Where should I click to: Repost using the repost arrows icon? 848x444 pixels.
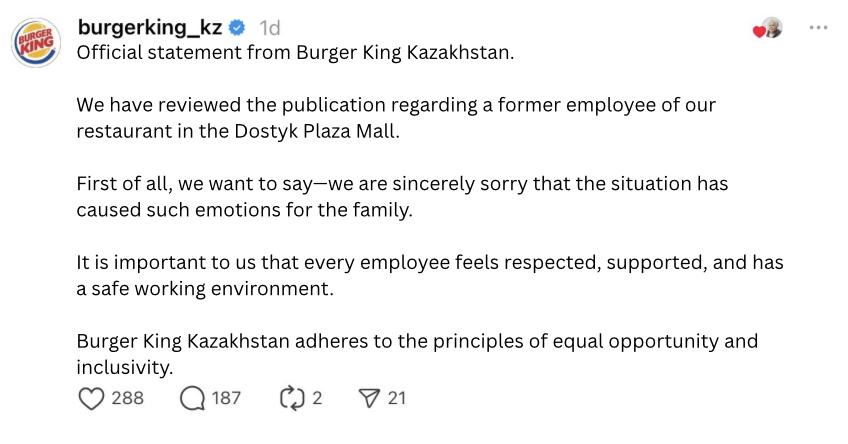coord(291,398)
